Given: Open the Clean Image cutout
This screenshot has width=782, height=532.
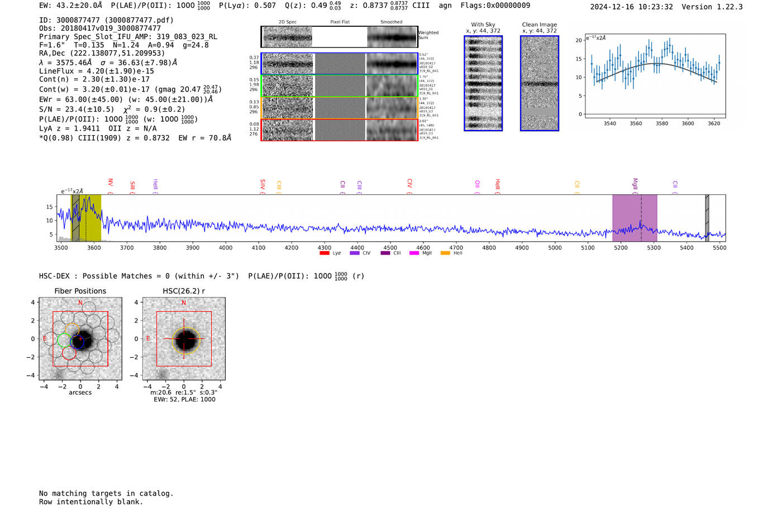Looking at the screenshot, I should click(540, 83).
